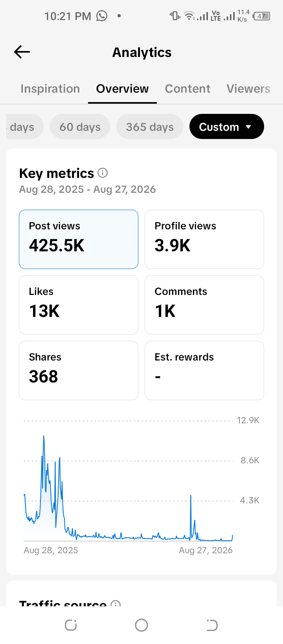
Task: Tap the Android back navigation button
Action: (x=212, y=625)
